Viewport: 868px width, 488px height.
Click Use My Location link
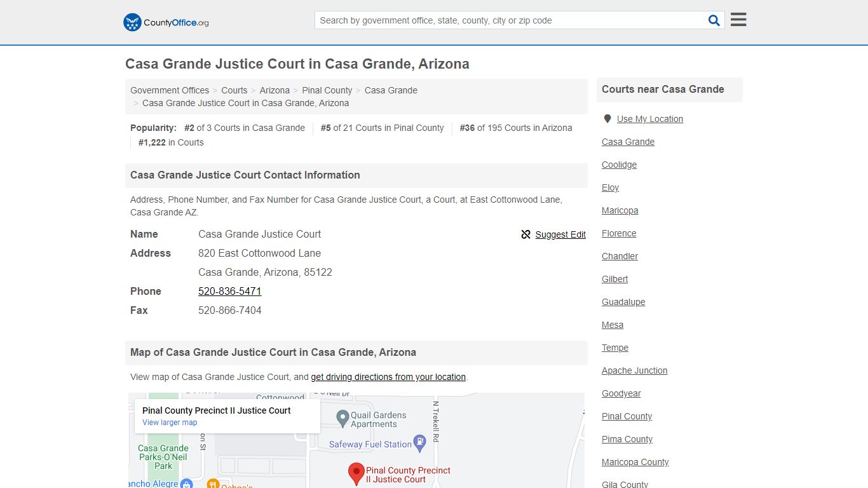click(650, 119)
